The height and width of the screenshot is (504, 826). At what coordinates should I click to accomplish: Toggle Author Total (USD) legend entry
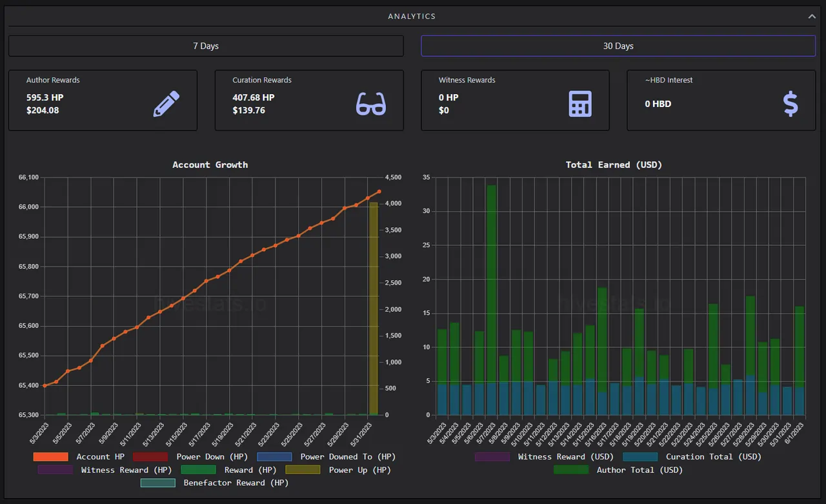(618, 470)
